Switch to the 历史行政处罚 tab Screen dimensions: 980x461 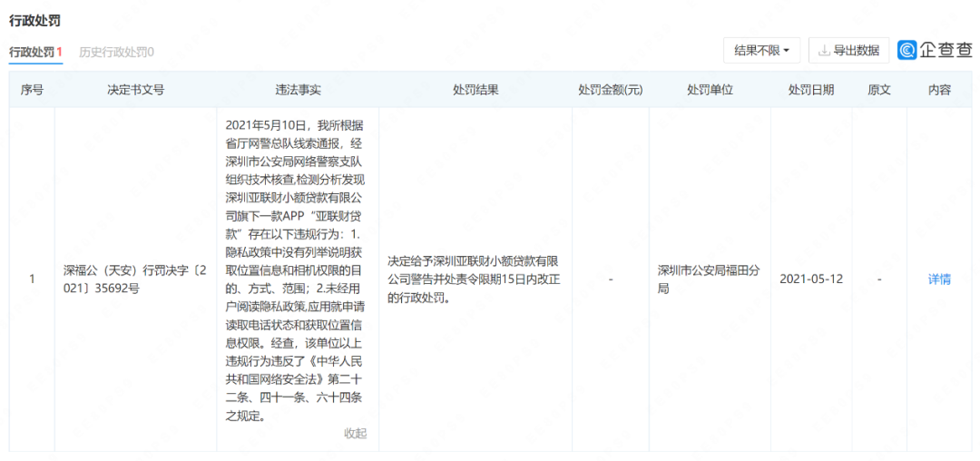click(x=116, y=53)
